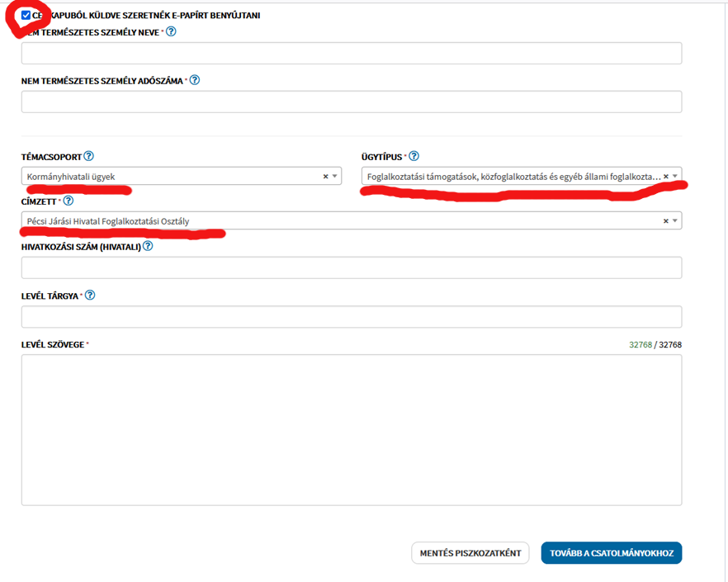728x582 pixels.
Task: Open the Ügytípus help icon
Action: tap(414, 156)
